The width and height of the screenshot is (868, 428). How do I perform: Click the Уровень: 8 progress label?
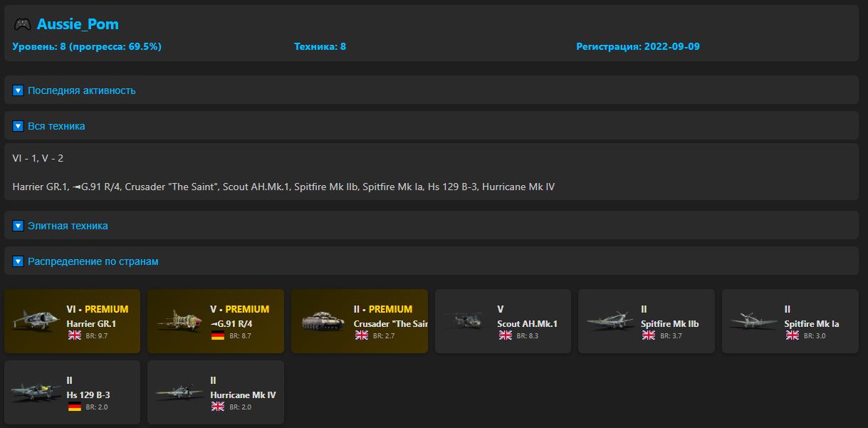[87, 46]
